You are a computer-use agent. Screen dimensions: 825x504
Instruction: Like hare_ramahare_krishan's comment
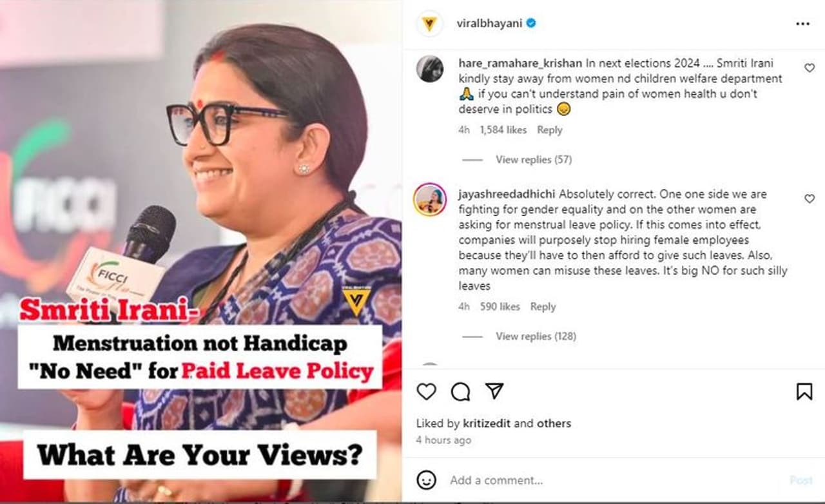[x=810, y=68]
